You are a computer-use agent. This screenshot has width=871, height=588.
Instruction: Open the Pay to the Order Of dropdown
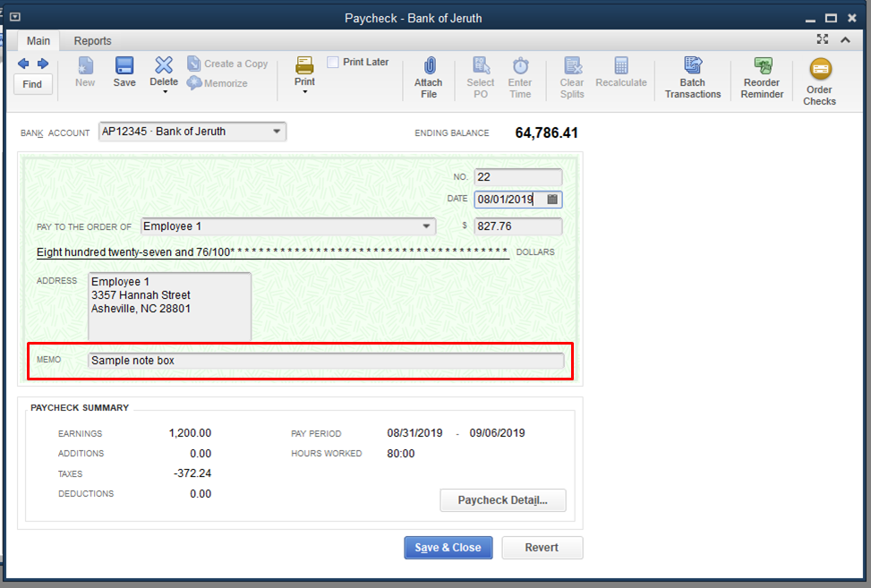coord(426,226)
